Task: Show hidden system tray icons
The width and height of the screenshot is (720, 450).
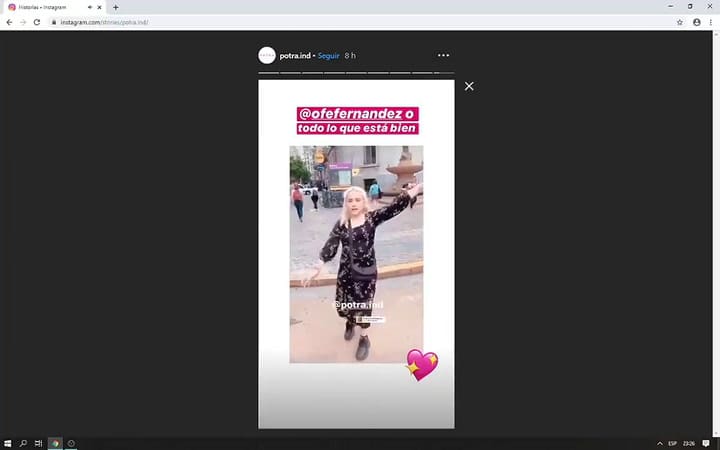Action: click(660, 443)
